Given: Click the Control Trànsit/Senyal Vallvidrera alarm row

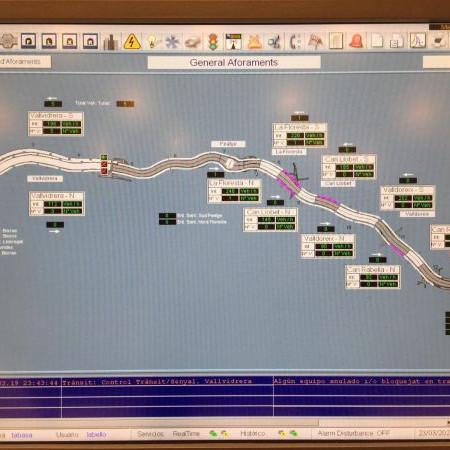Looking at the screenshot, I should click(x=225, y=381).
